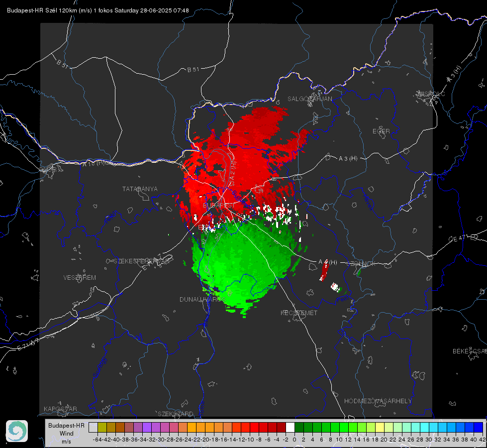
Task: Click the SALGÓTARJÁN city label
Action: click(309, 99)
